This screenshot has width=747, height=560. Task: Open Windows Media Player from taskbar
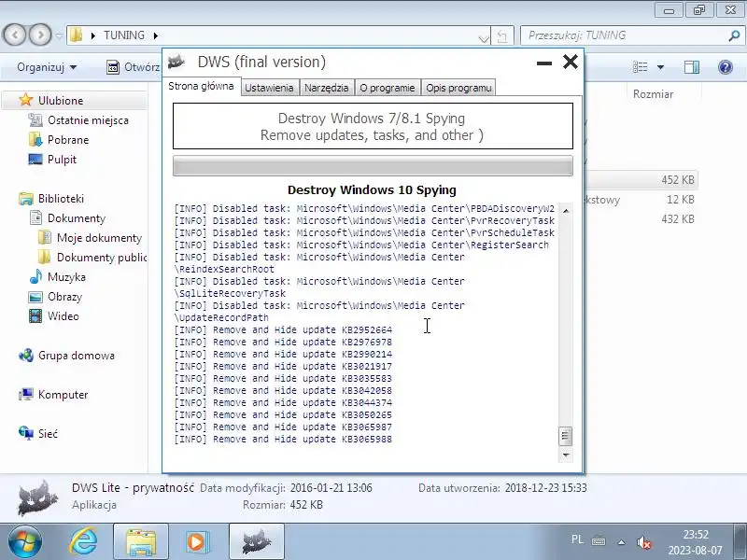coord(196,542)
